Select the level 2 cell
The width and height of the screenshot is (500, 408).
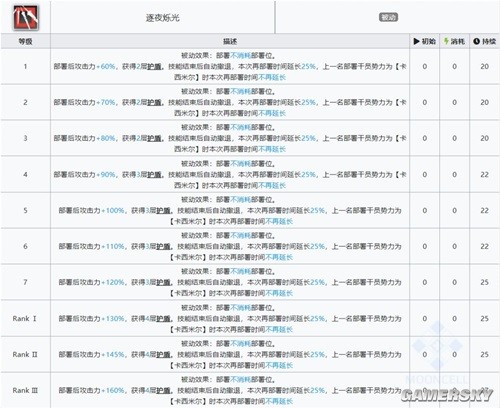(x=25, y=102)
